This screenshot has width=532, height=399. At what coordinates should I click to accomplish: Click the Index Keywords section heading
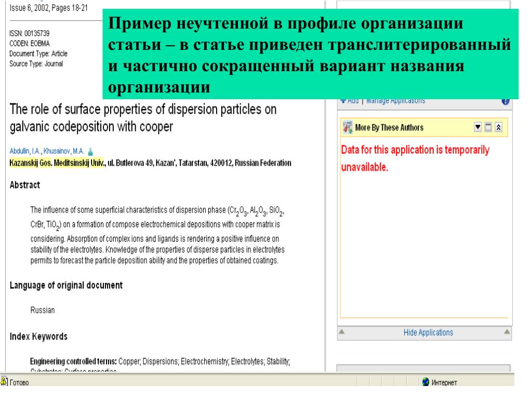(38, 337)
